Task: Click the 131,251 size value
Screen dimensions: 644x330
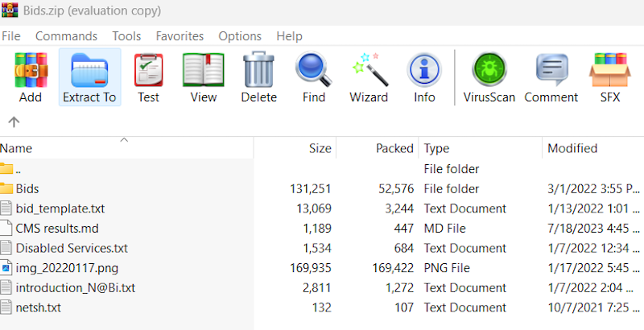Action: coord(311,189)
